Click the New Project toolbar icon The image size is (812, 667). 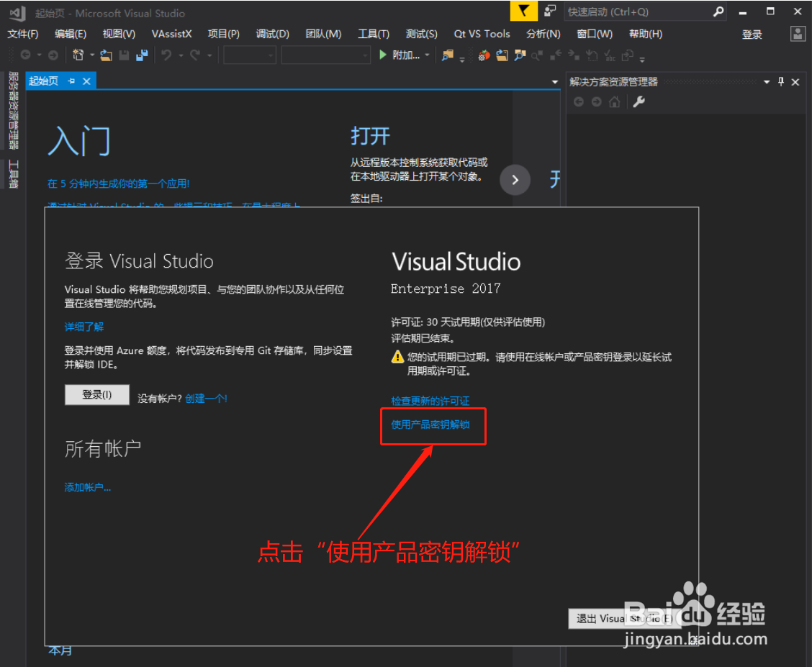click(x=78, y=55)
